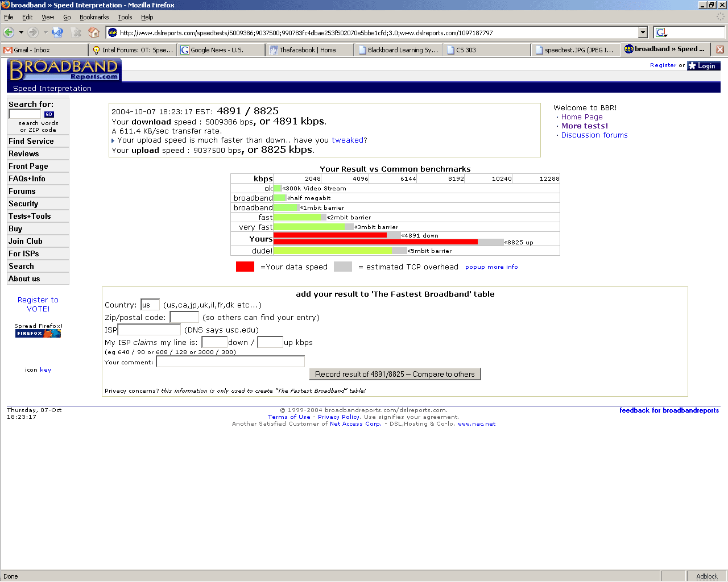Reload the page with the Reload icon

(x=57, y=32)
